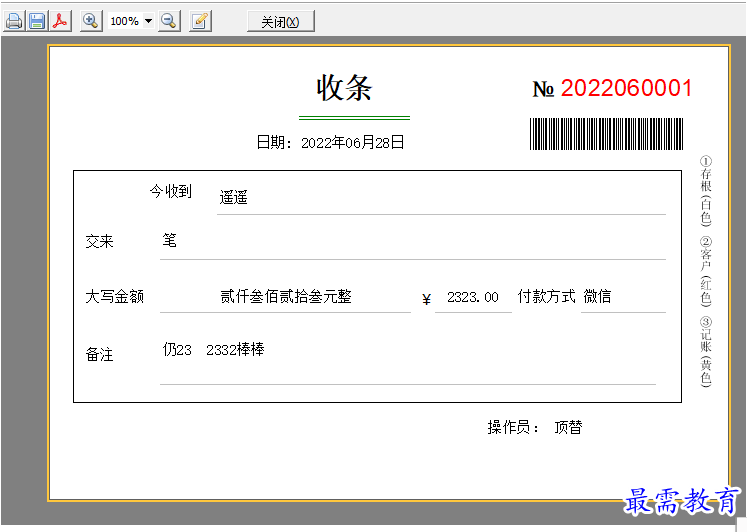Click the 备注 label
The width and height of the screenshot is (747, 532).
click(99, 354)
